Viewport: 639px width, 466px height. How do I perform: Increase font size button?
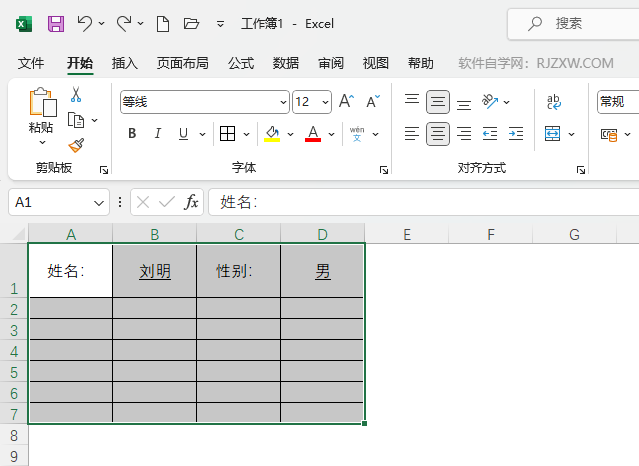pyautogui.click(x=346, y=101)
